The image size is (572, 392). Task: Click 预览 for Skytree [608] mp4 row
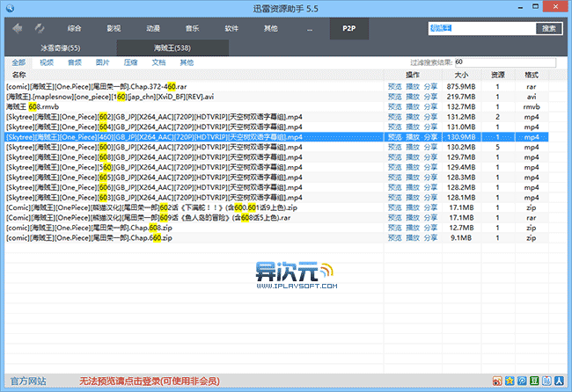(x=395, y=157)
